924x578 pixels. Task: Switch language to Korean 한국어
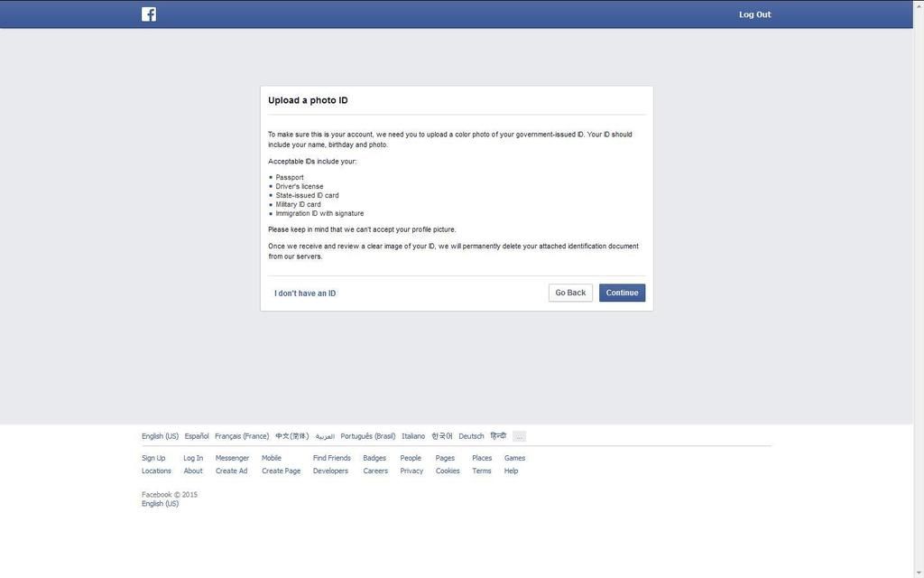(442, 436)
